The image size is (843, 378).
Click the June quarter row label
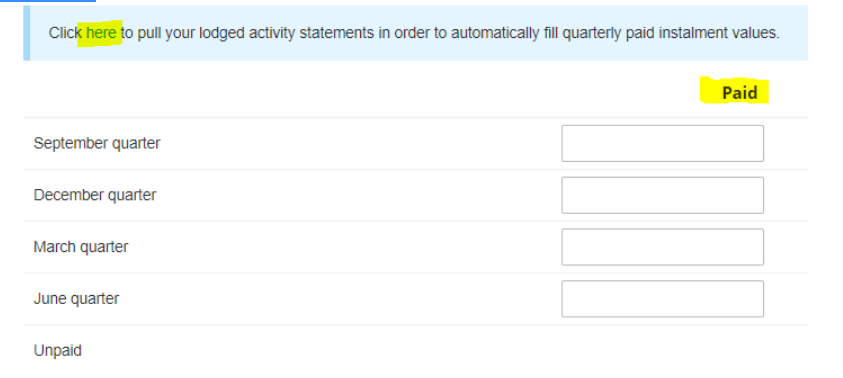76,298
